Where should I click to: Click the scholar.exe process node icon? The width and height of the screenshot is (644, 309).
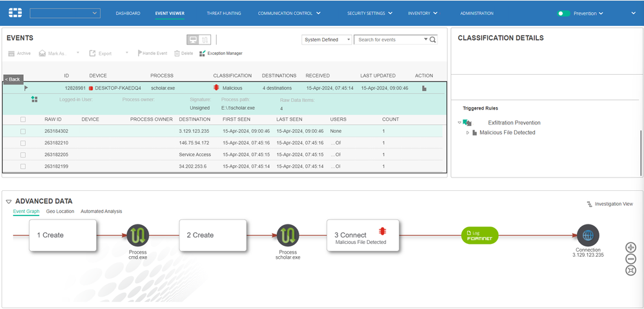(x=288, y=235)
